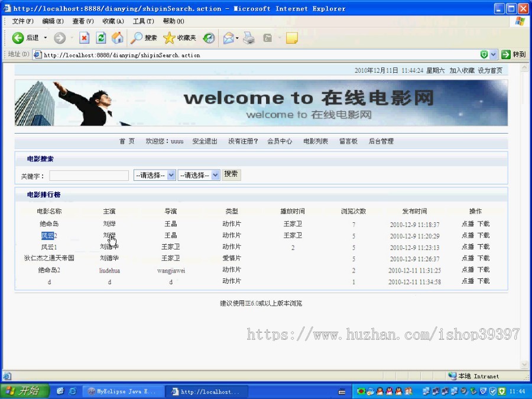Click 点播 in the last row named d
This screenshot has width=532, height=399.
[468, 281]
